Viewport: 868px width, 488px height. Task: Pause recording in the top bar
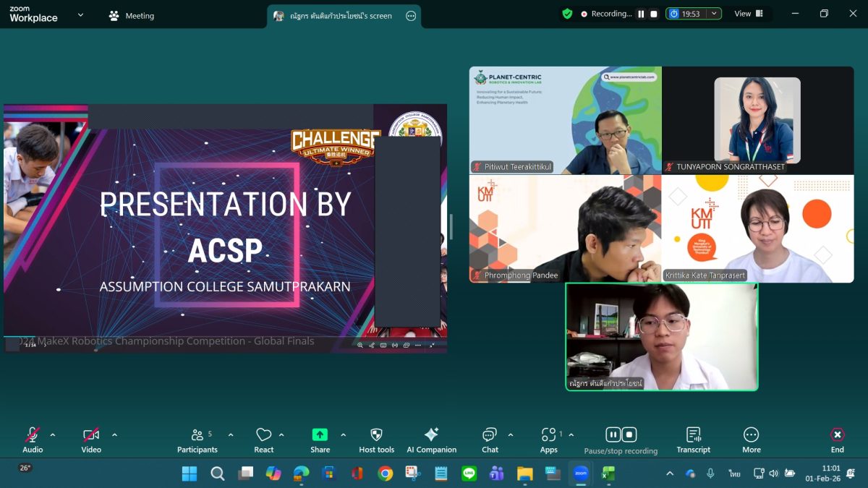click(641, 14)
